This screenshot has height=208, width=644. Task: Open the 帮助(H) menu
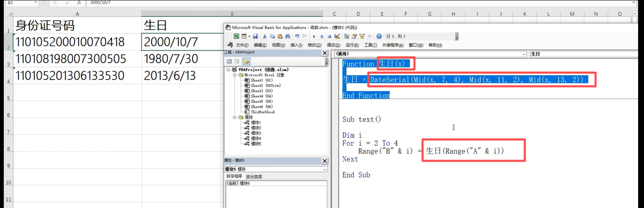coord(435,45)
